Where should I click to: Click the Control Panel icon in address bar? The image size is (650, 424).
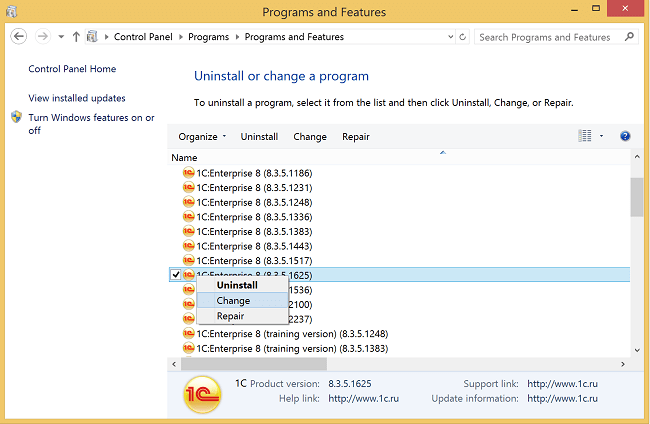(92, 37)
